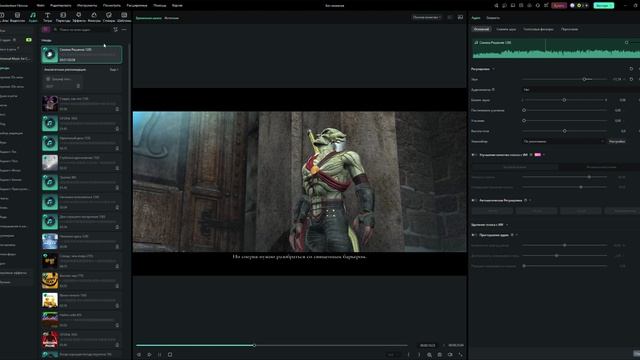Open the Edit menu
Viewport: 640px width, 360px height.
coord(60,5)
